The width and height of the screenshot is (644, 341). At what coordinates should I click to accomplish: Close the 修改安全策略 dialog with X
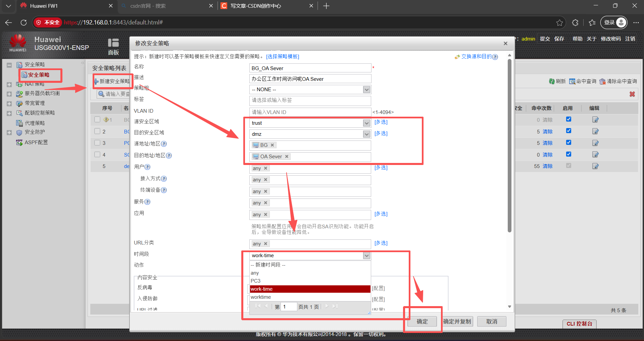click(505, 43)
